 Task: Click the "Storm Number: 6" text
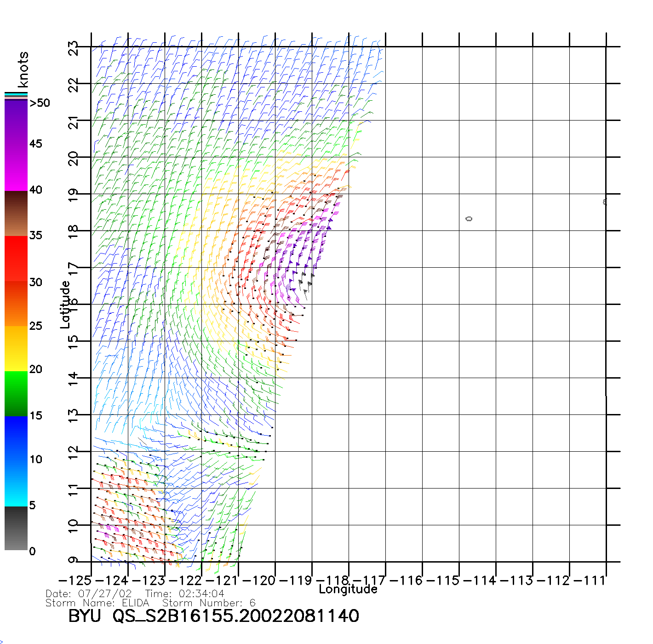[x=209, y=603]
